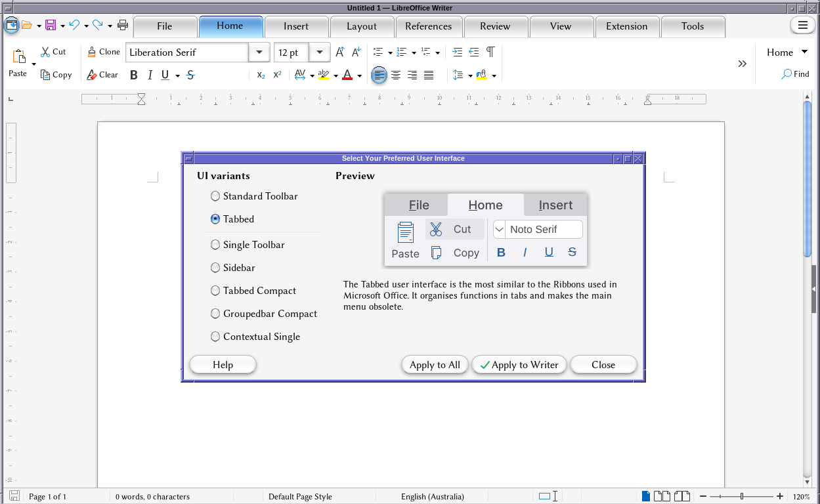Select Groupedbar Compact variant

click(215, 314)
